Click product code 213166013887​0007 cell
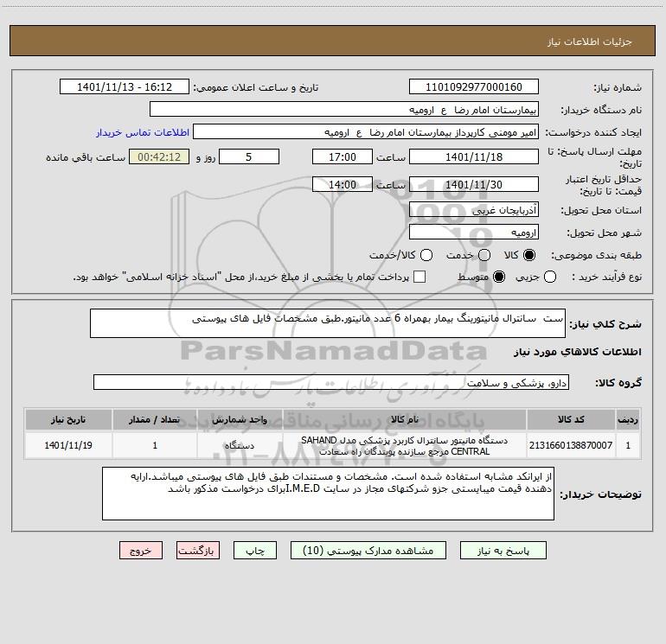Viewport: 666px width, 644px height. click(x=571, y=445)
